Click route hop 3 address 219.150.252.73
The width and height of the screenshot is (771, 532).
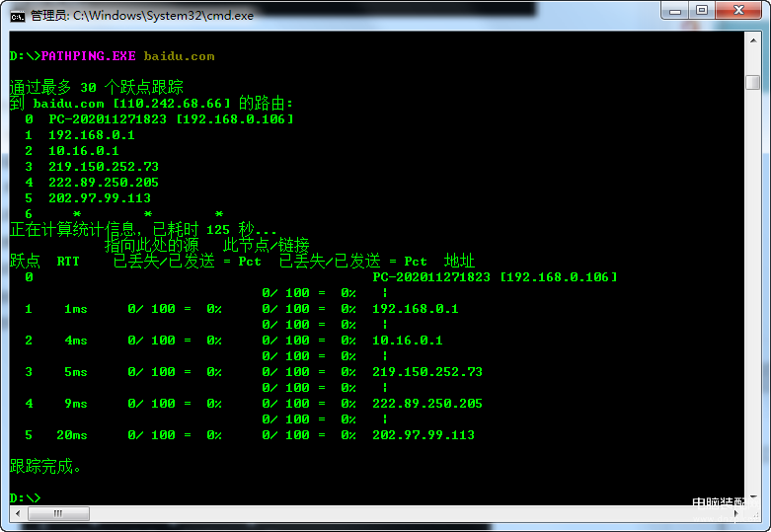(104, 167)
